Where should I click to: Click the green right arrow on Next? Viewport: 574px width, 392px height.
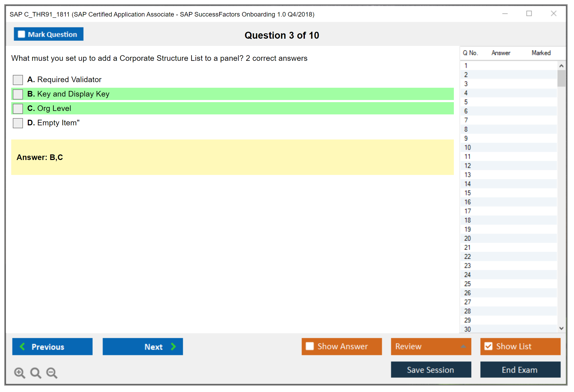(x=173, y=346)
